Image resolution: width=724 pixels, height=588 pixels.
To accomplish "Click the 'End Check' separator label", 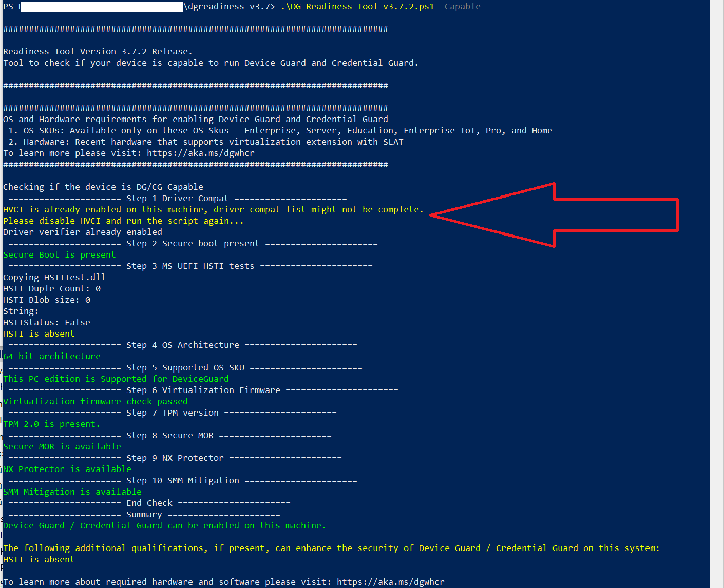I will click(149, 503).
